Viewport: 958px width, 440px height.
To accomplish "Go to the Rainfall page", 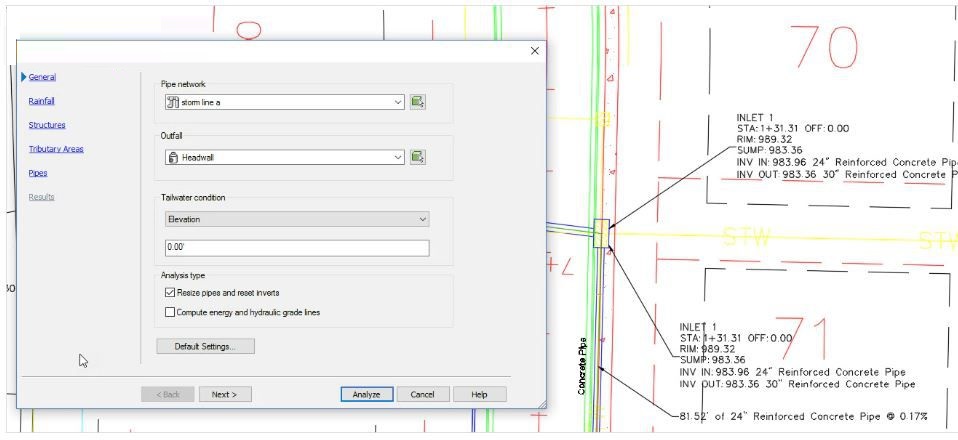I will [x=42, y=101].
